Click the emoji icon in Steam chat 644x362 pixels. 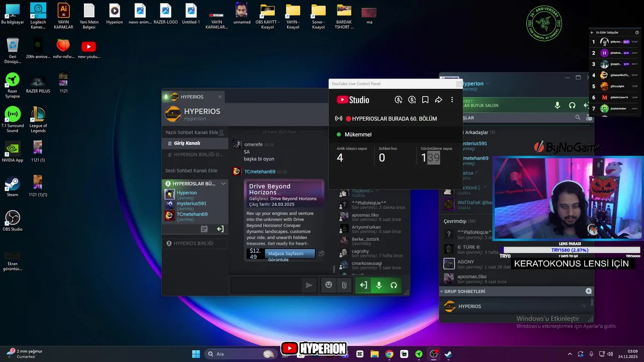click(329, 285)
